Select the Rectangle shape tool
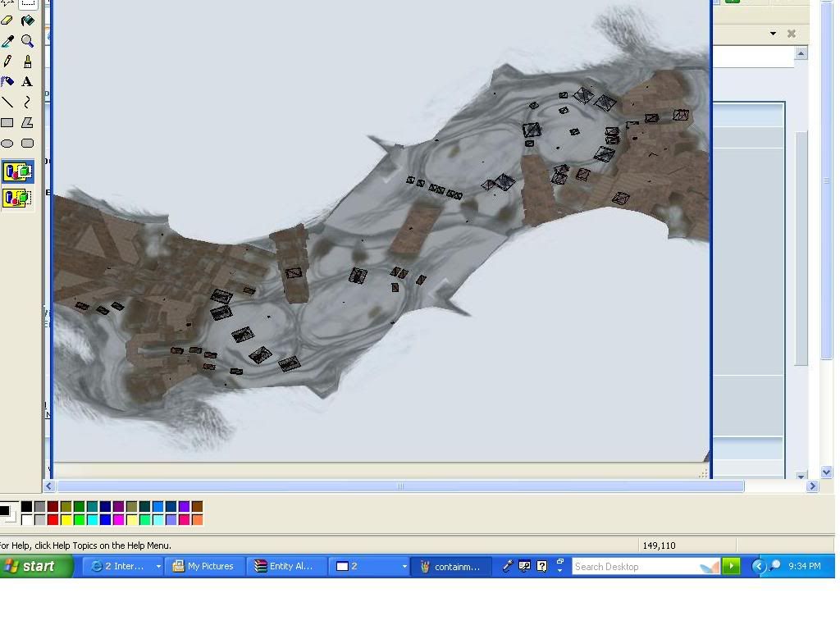Image resolution: width=840 pixels, height=630 pixels. [x=7, y=123]
